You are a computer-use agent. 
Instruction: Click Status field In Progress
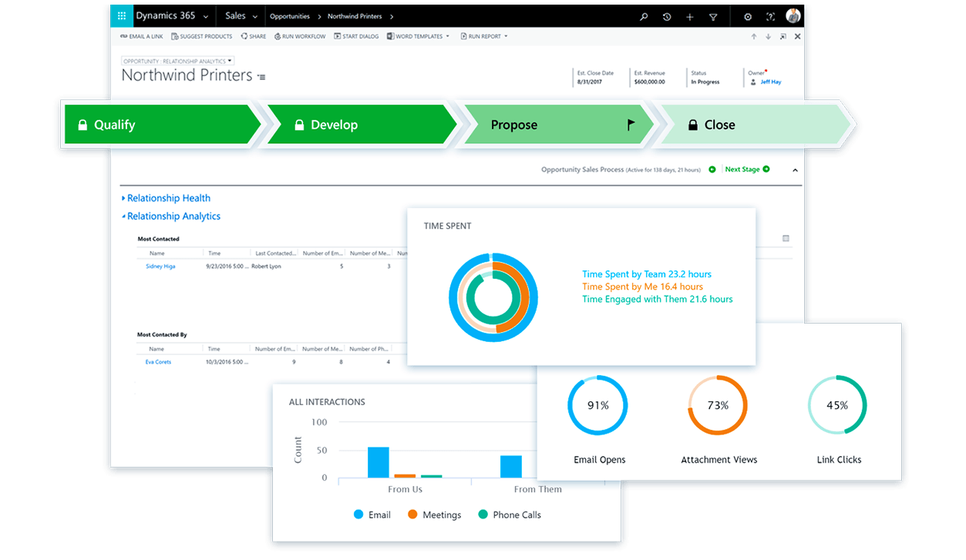click(x=705, y=82)
